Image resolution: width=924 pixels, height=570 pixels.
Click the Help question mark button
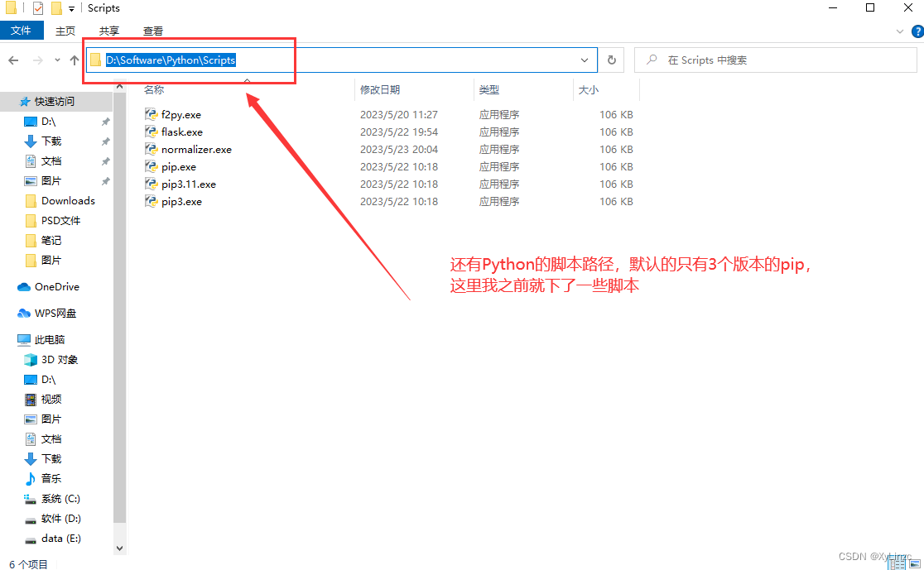(919, 31)
